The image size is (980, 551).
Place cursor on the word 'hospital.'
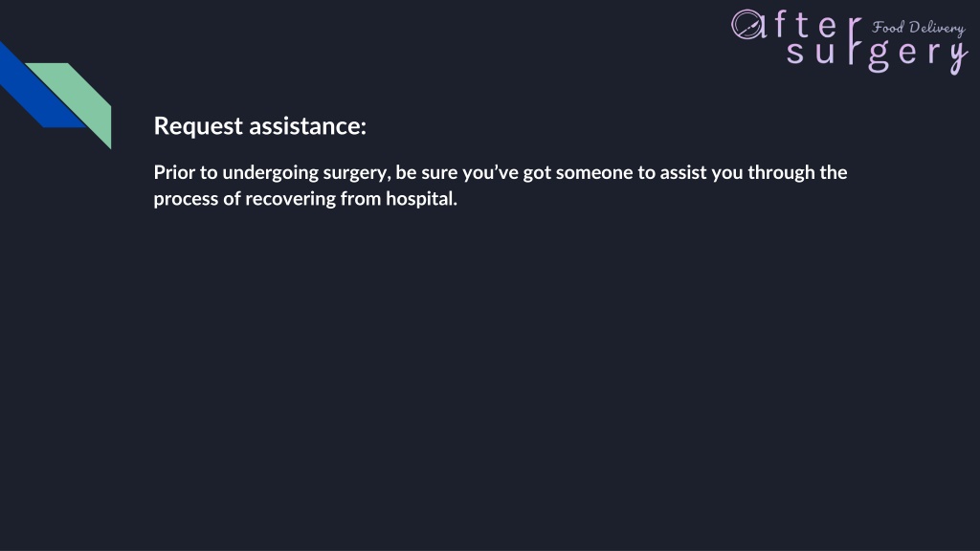coord(421,199)
